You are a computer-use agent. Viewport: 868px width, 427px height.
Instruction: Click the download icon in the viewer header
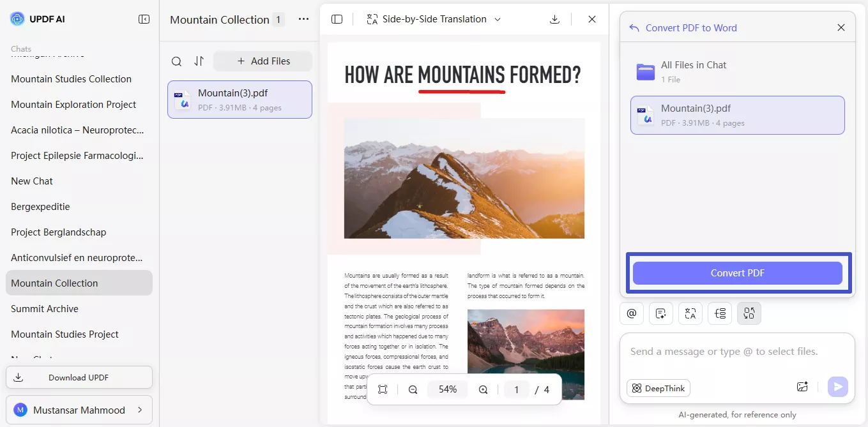click(x=554, y=19)
